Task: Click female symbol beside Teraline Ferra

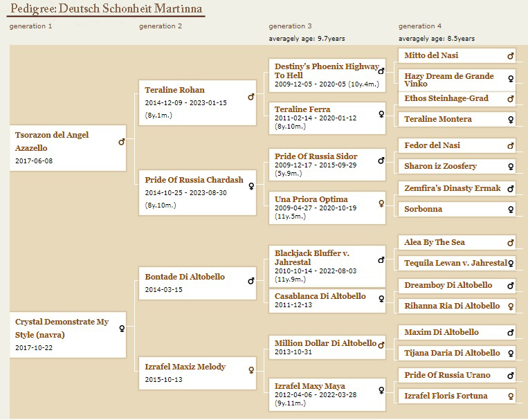Action: tap(381, 113)
